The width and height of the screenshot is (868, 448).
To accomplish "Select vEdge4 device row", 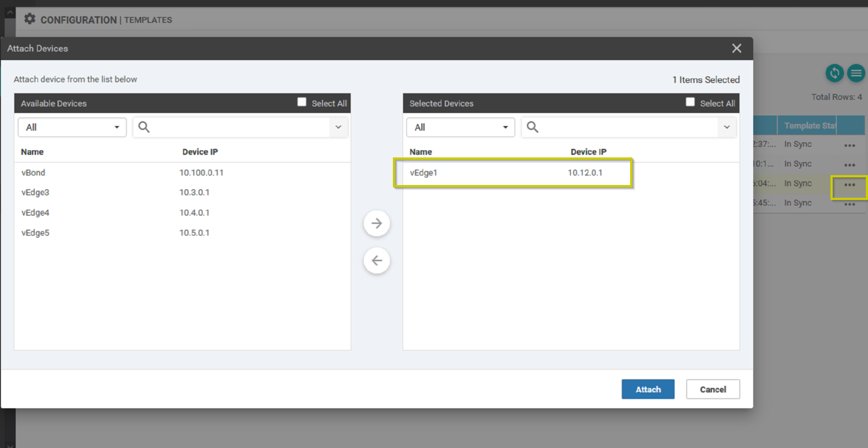I will click(x=182, y=213).
